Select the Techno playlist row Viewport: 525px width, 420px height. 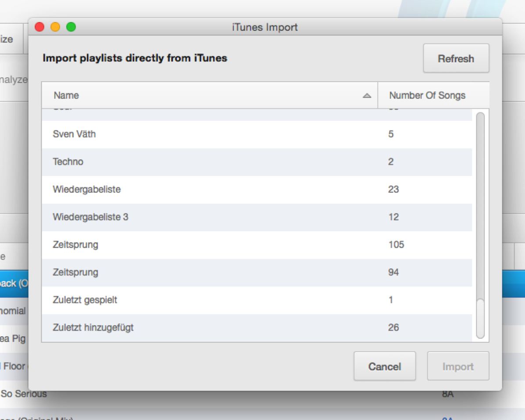pyautogui.click(x=68, y=162)
